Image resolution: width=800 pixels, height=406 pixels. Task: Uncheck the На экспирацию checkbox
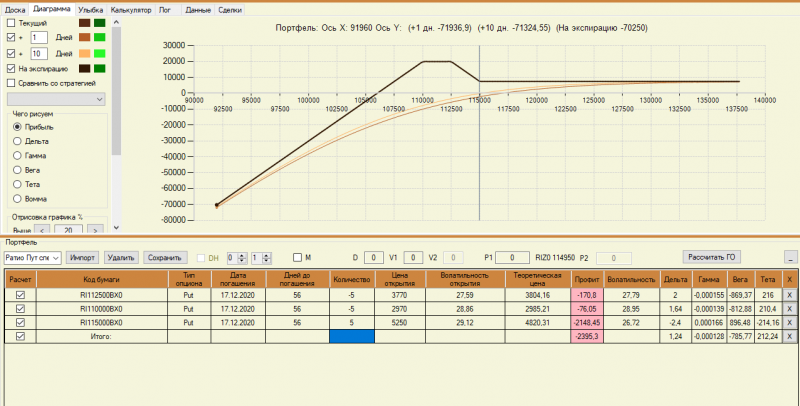click(x=11, y=68)
